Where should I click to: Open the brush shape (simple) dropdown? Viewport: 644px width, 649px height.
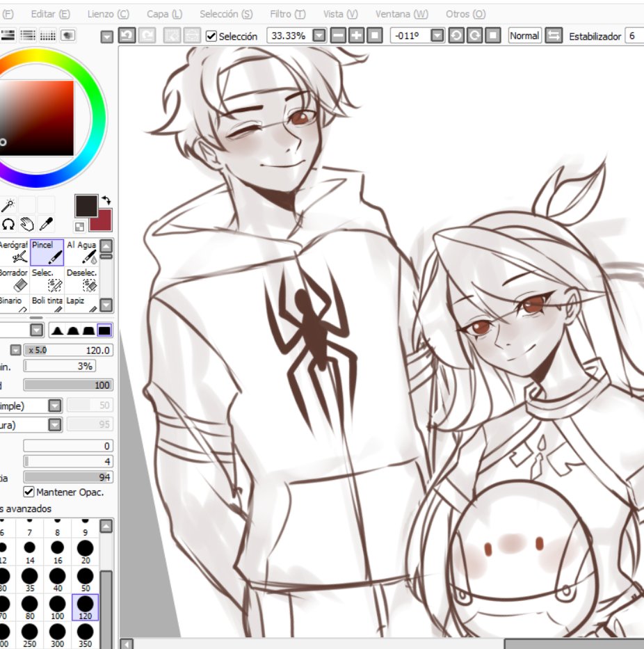[55, 406]
